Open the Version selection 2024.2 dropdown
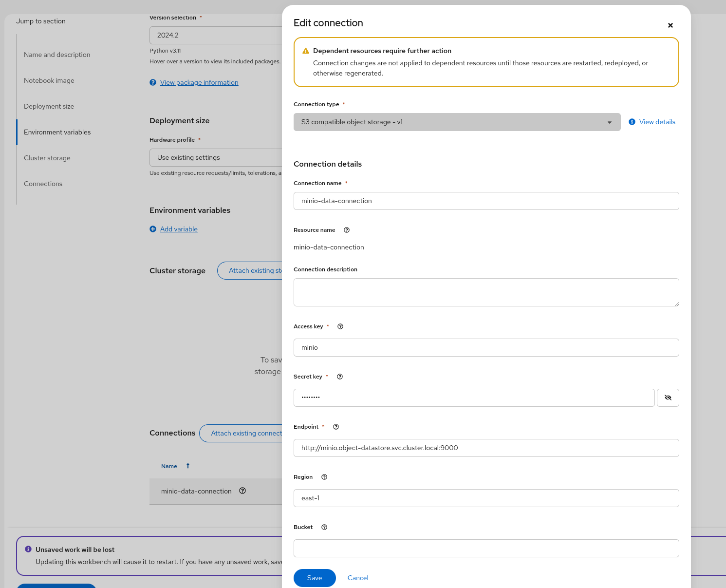 tap(216, 35)
